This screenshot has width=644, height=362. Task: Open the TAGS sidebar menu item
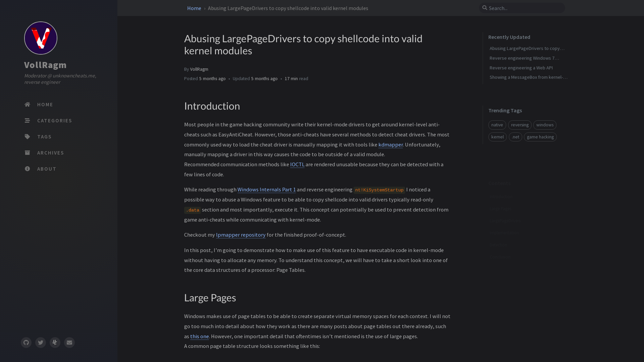[x=59, y=137]
